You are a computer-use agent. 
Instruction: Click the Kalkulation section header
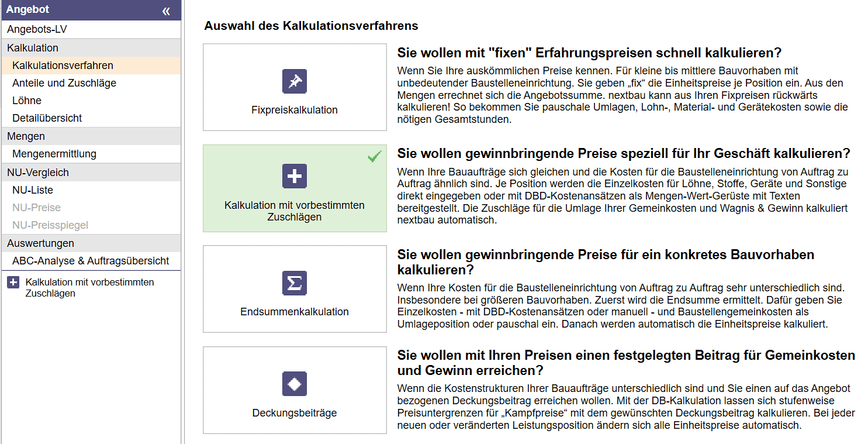(x=33, y=48)
